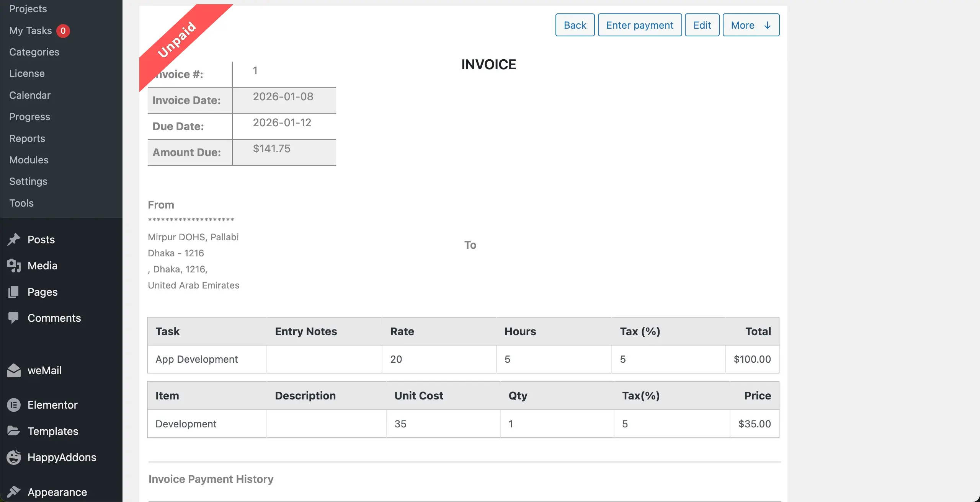980x502 pixels.
Task: Select the weMail envelope icon
Action: point(14,370)
